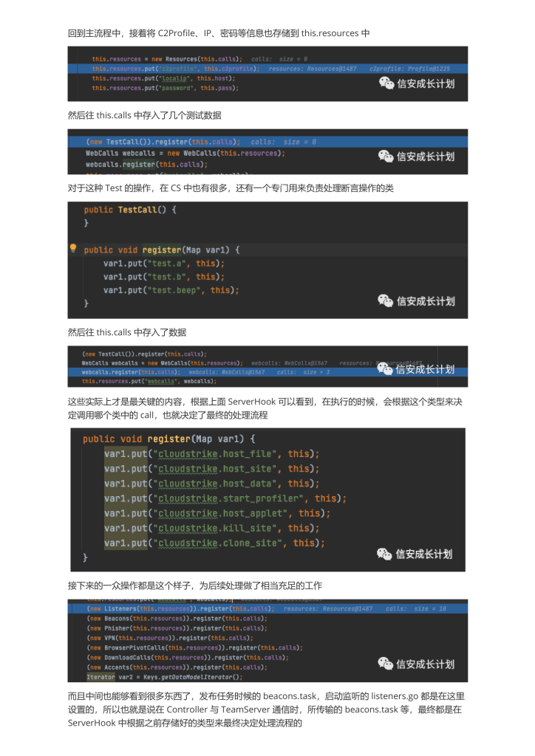Click the highlighted 'new Listeners' register line
This screenshot has width=535, height=756.
267,609
